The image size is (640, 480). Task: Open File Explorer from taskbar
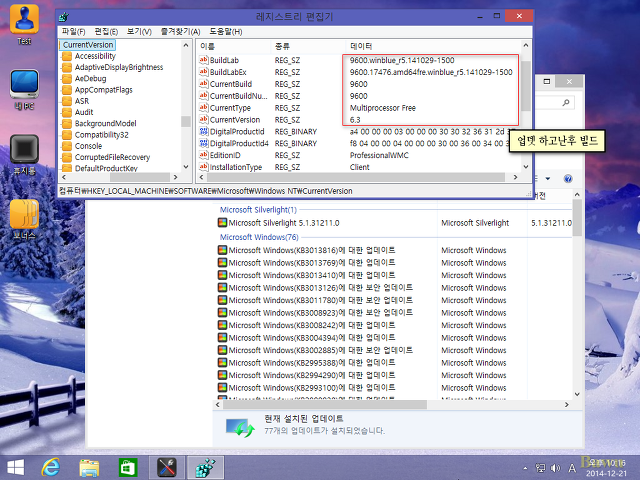[x=89, y=467]
